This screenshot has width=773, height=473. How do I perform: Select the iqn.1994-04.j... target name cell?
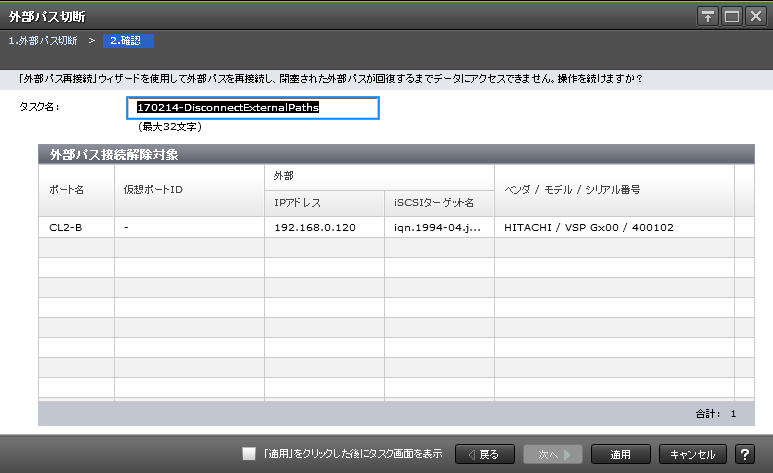pyautogui.click(x=439, y=227)
